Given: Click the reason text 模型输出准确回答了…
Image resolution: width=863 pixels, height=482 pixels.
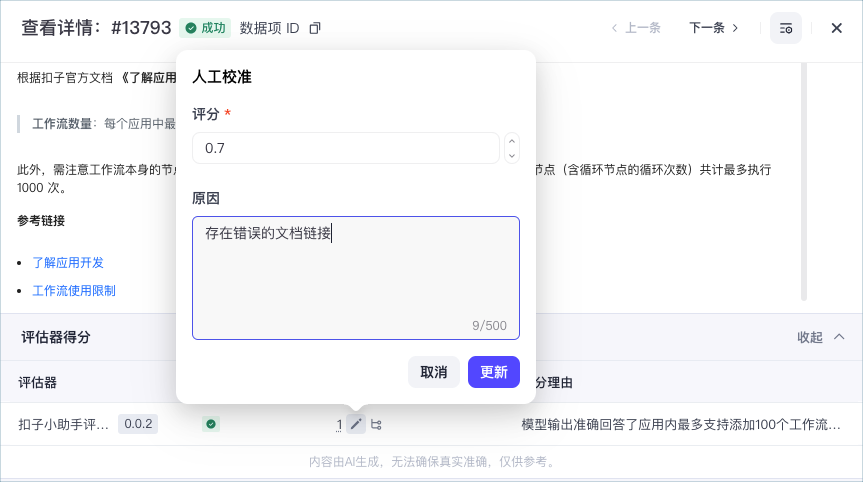Looking at the screenshot, I should [x=681, y=424].
